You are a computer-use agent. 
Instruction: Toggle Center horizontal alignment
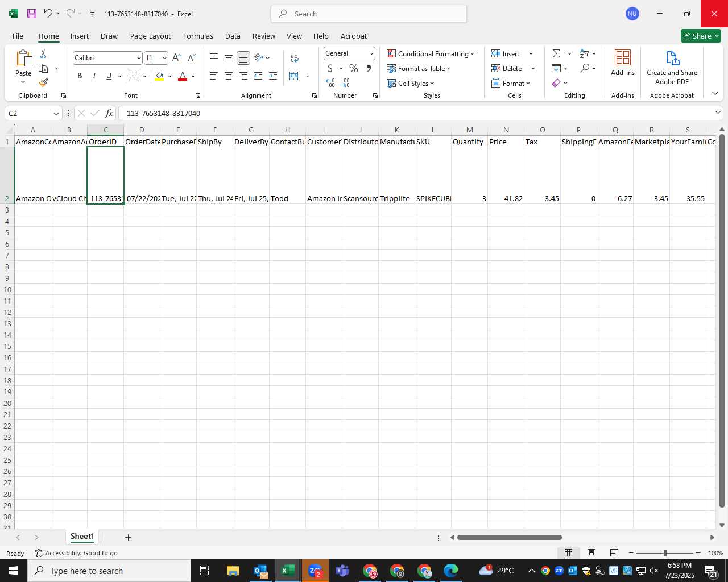pos(229,76)
